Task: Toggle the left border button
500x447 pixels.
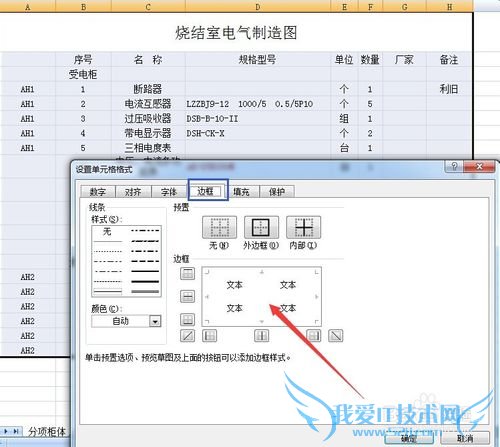Action: coord(209,336)
